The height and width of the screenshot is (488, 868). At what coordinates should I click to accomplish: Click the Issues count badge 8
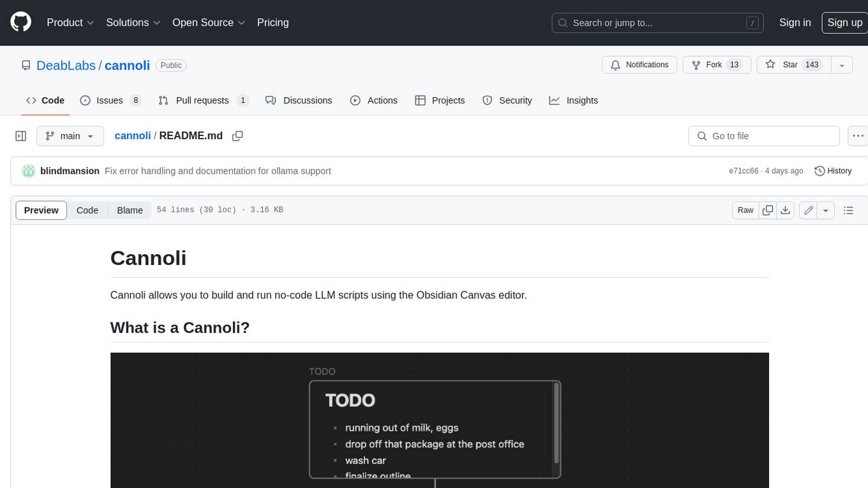coord(135,100)
